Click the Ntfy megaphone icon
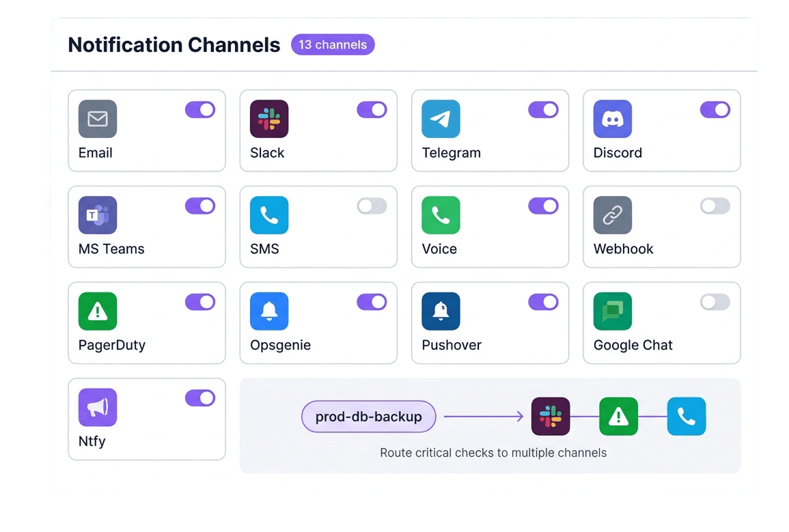 pyautogui.click(x=98, y=407)
